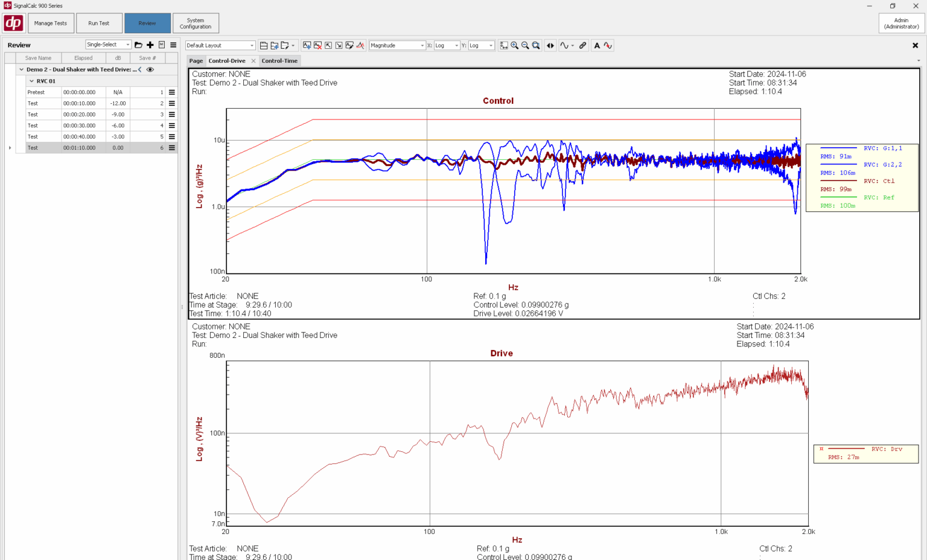Click the zoom in magnifier icon
927x560 pixels.
coord(515,45)
